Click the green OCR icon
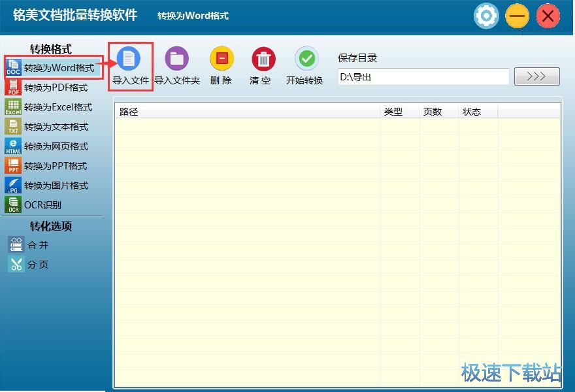Image resolution: width=575 pixels, height=392 pixels. click(x=13, y=204)
